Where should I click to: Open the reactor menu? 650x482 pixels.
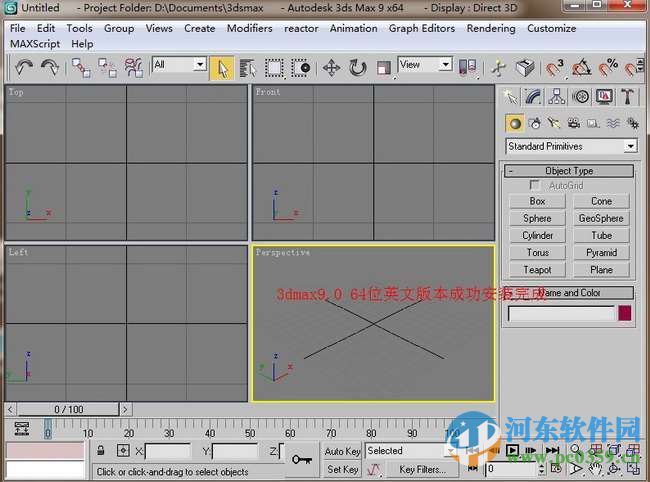tap(301, 28)
